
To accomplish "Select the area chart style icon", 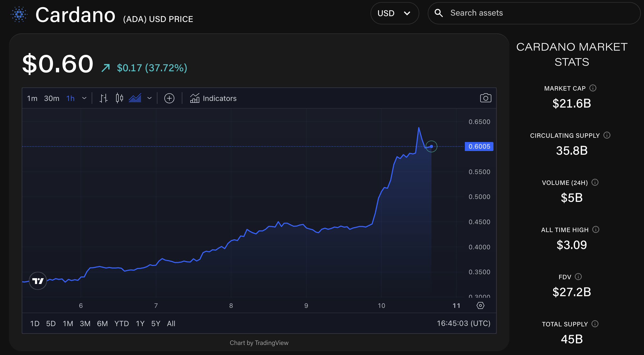I will (135, 98).
